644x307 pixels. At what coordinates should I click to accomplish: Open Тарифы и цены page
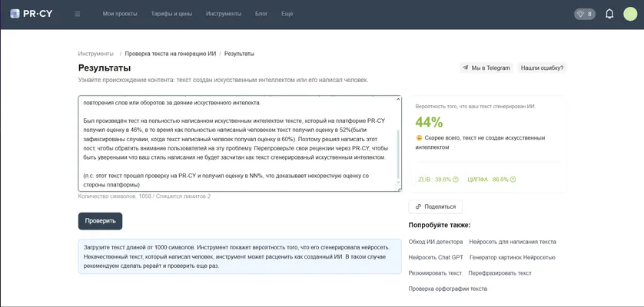point(171,14)
